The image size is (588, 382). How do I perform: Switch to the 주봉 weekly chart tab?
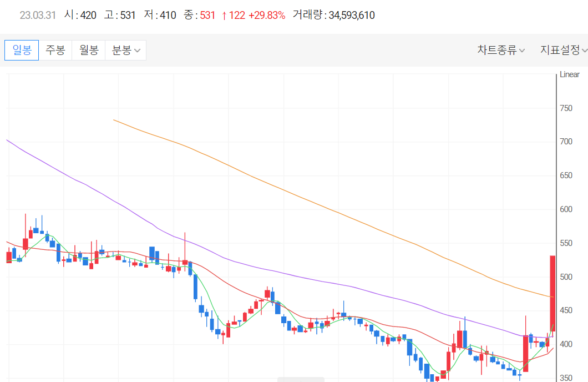[55, 50]
